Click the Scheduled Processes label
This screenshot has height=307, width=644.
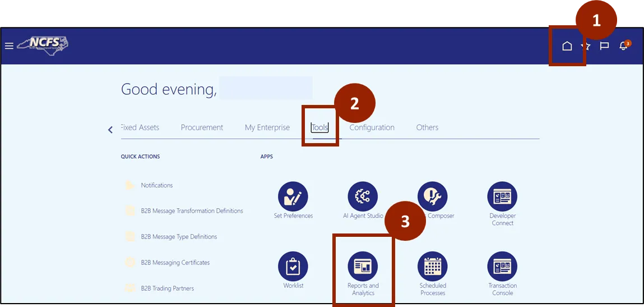433,289
